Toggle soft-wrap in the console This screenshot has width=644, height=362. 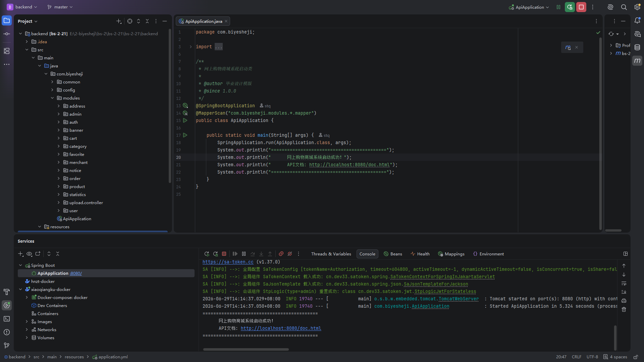pos(624,283)
